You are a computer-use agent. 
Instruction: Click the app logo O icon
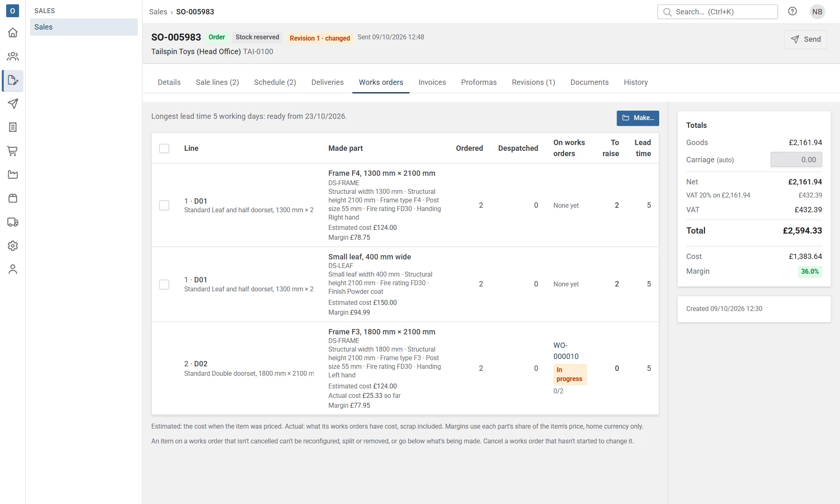coord(13,11)
